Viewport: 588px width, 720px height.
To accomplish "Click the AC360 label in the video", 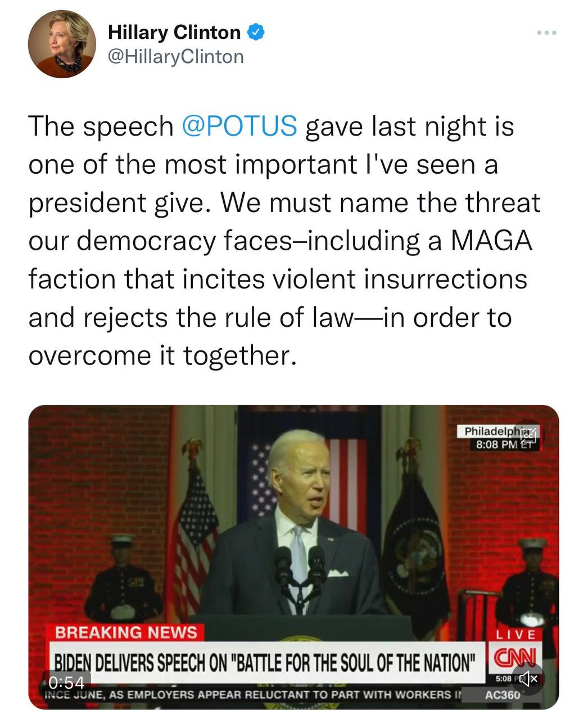I will pyautogui.click(x=503, y=695).
